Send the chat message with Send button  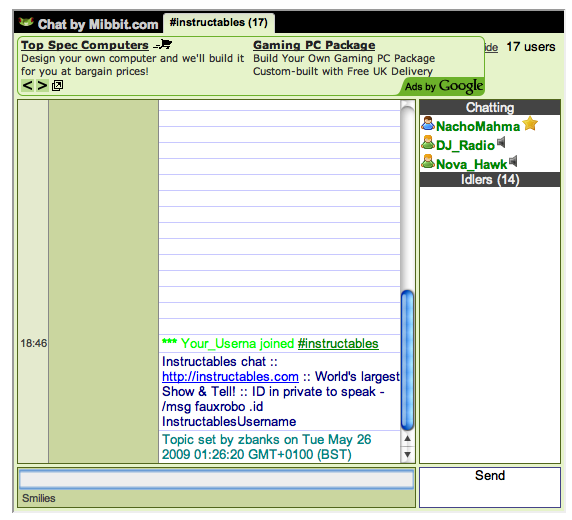coord(490,487)
